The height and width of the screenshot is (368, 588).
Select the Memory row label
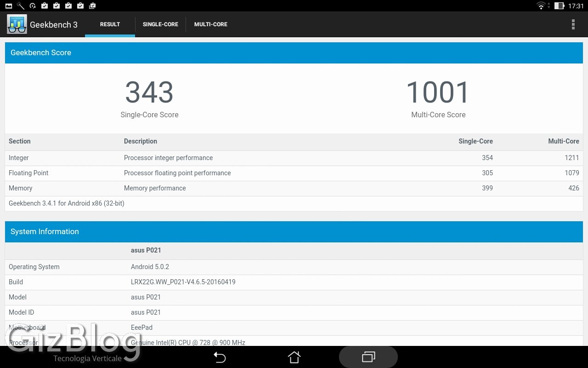click(x=21, y=188)
